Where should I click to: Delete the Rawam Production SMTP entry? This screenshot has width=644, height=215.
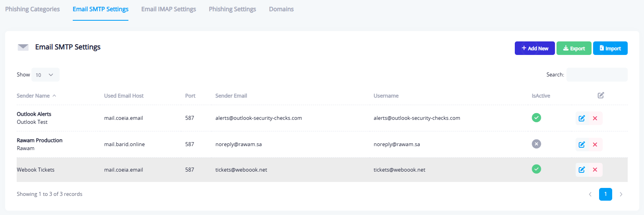pos(595,145)
